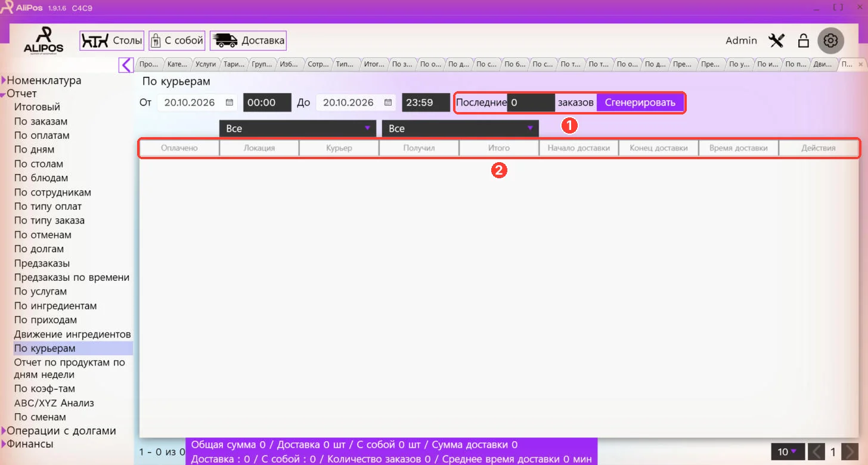Viewport: 868px width, 465px height.
Task: Click the 23:59 end time field
Action: 426,103
